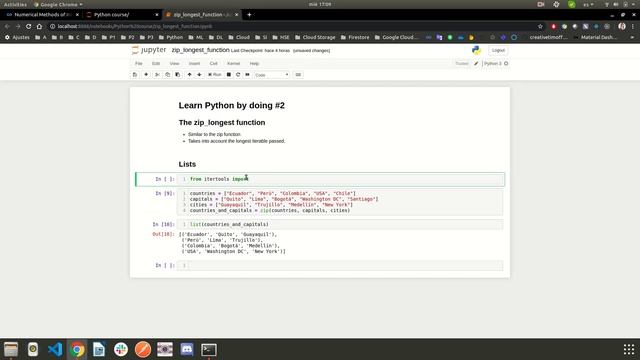Go back in Chrome

pos(7,26)
